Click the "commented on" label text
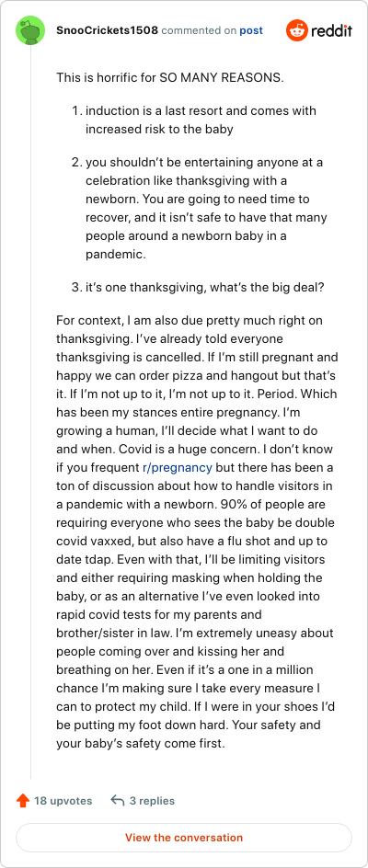This screenshot has width=368, height=868. click(x=199, y=30)
